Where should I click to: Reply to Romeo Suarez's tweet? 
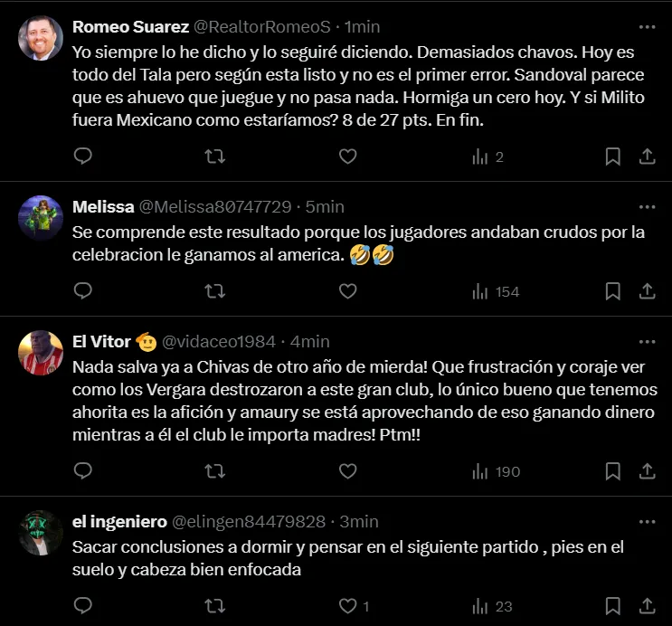point(83,156)
